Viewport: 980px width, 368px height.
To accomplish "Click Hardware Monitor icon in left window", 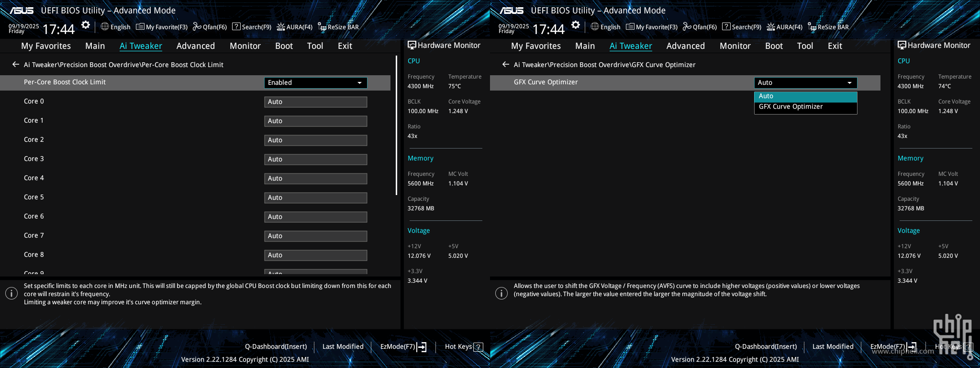I will (x=412, y=45).
